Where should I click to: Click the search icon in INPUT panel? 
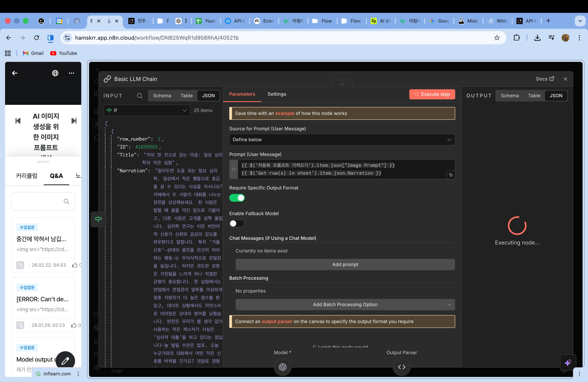click(140, 96)
